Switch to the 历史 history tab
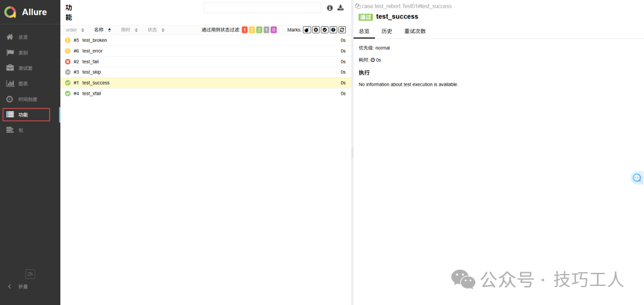Screen dimensions: 644x305 (387, 31)
